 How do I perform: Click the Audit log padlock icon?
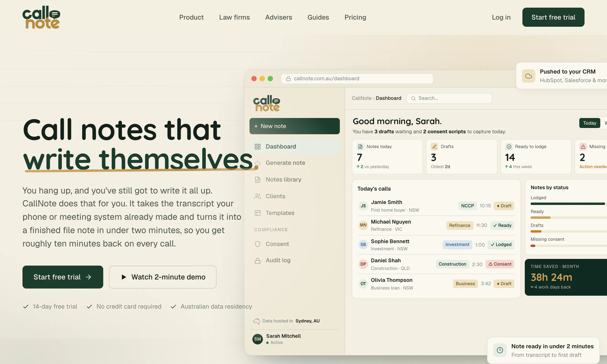tap(257, 261)
